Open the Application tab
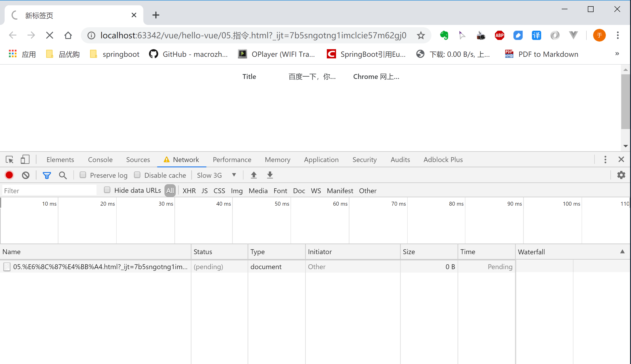Viewport: 631px width, 364px height. pyautogui.click(x=321, y=159)
